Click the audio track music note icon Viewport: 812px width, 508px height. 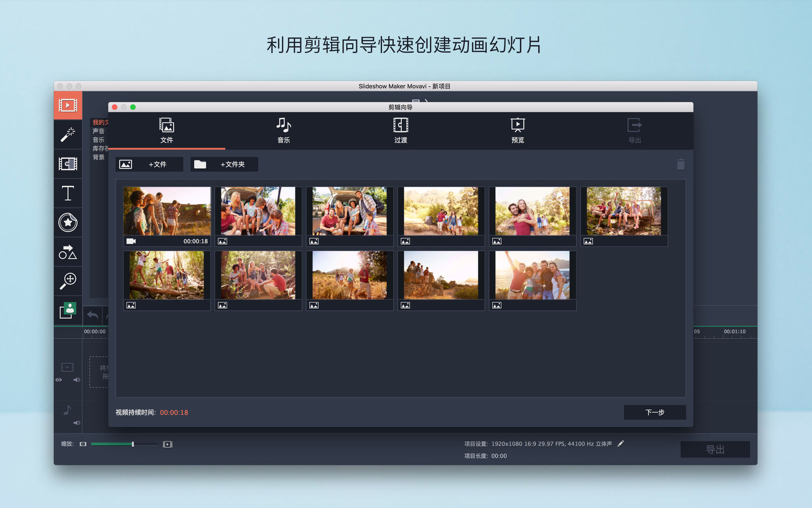pyautogui.click(x=67, y=409)
